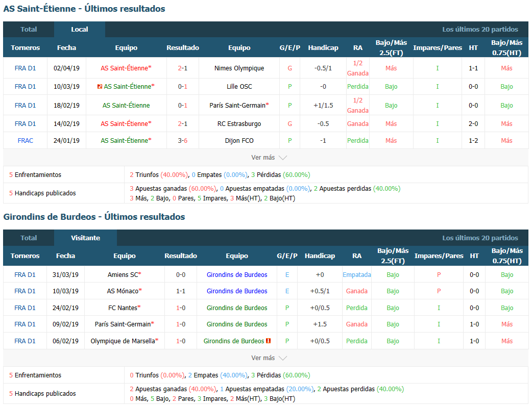Open Amiens SC team link
This screenshot has width=532, height=407.
(123, 275)
